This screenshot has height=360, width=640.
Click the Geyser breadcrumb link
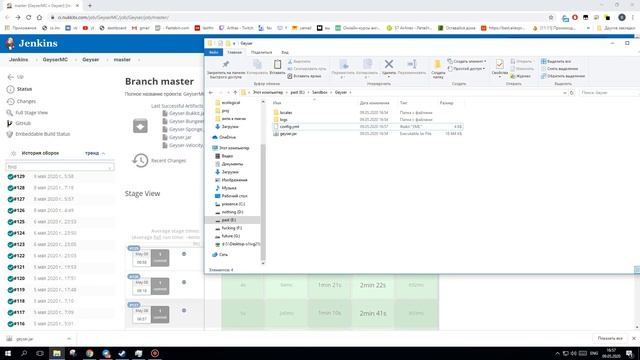[x=91, y=60]
